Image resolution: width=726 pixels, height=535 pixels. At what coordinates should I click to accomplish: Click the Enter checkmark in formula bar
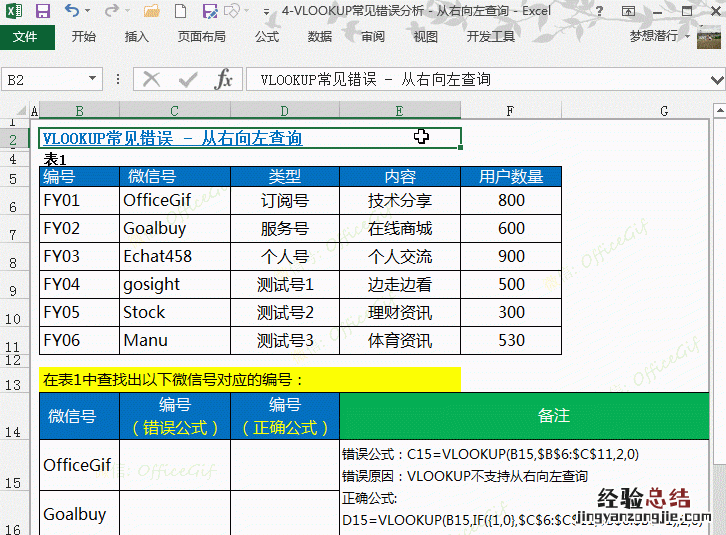187,79
